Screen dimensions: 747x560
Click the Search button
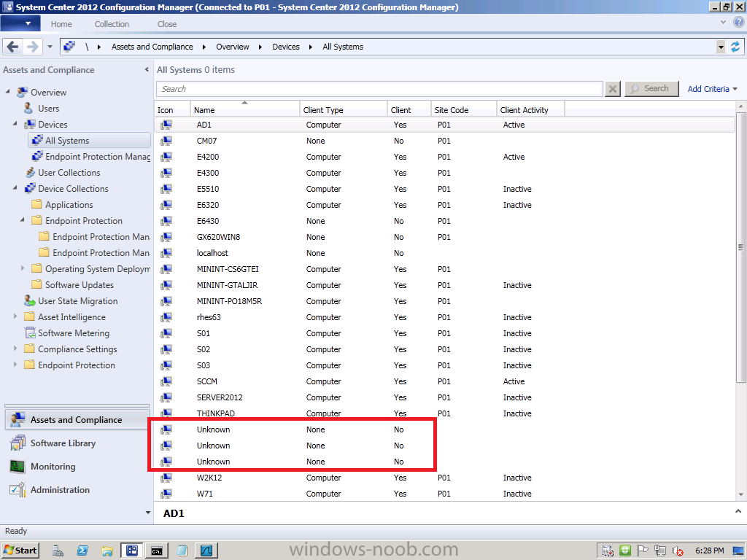(x=651, y=88)
